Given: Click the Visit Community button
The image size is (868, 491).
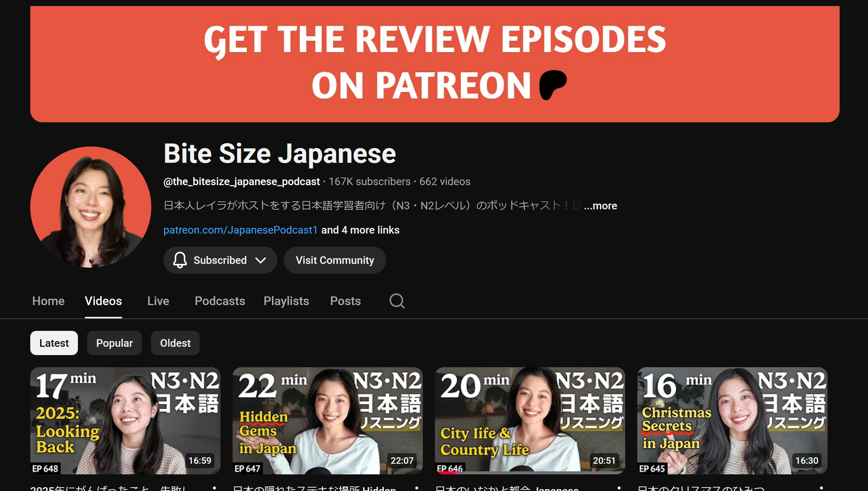Looking at the screenshot, I should pos(335,260).
